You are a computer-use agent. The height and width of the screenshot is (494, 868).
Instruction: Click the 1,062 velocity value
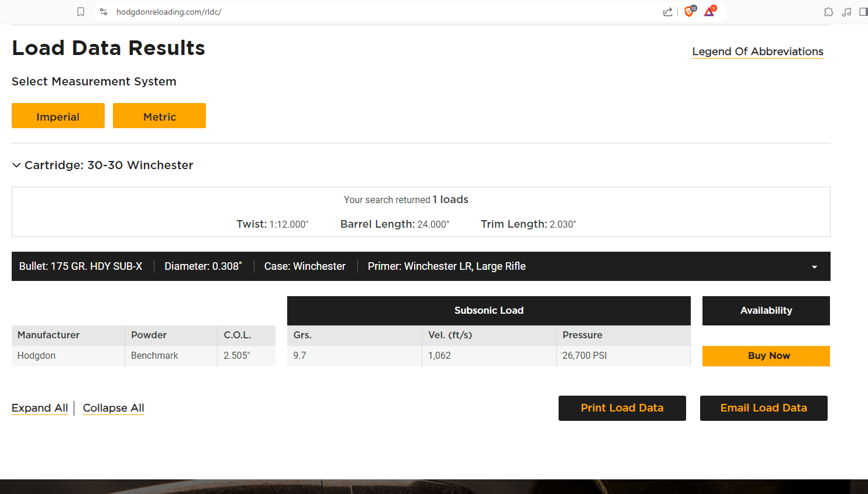439,356
